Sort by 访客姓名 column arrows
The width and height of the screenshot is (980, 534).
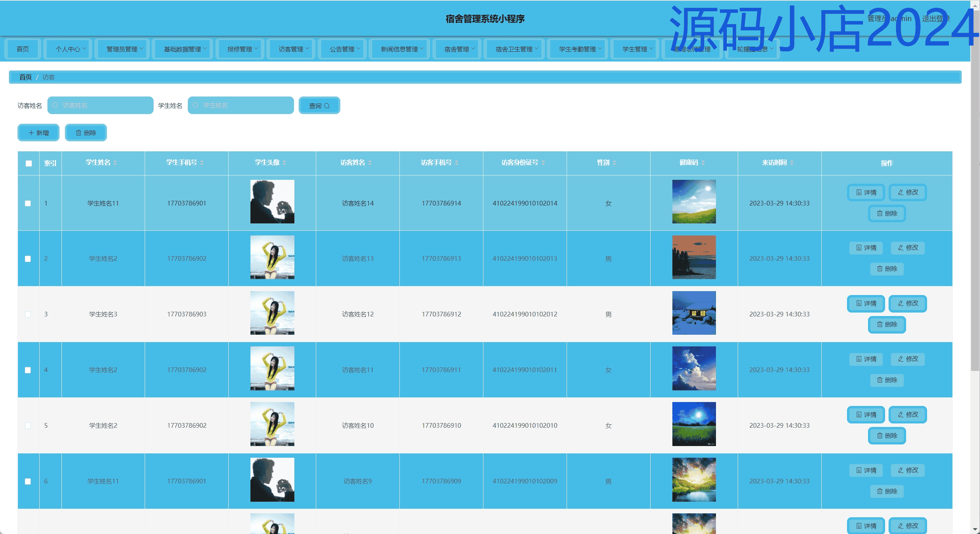[370, 163]
